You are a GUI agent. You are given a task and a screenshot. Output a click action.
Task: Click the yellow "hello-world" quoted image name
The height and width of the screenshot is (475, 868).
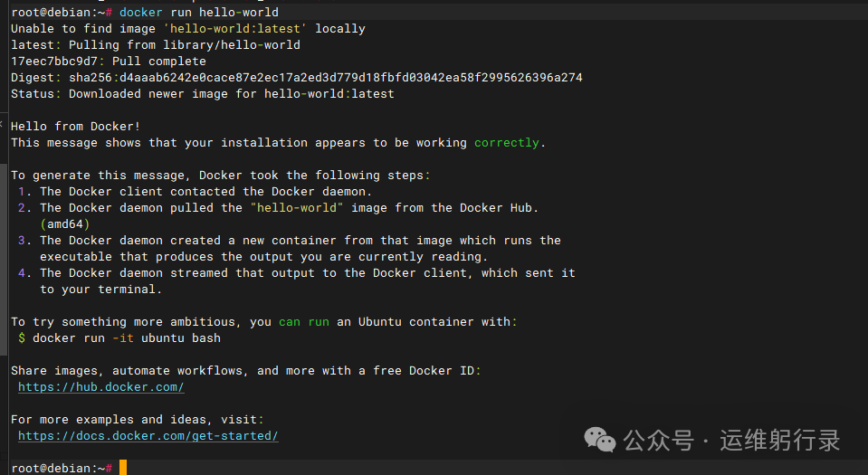297,208
